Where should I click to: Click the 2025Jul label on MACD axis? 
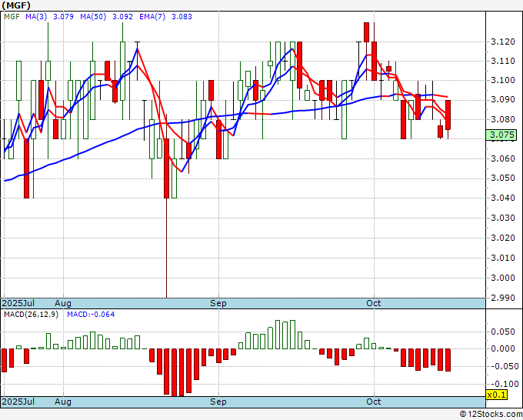click(x=18, y=402)
